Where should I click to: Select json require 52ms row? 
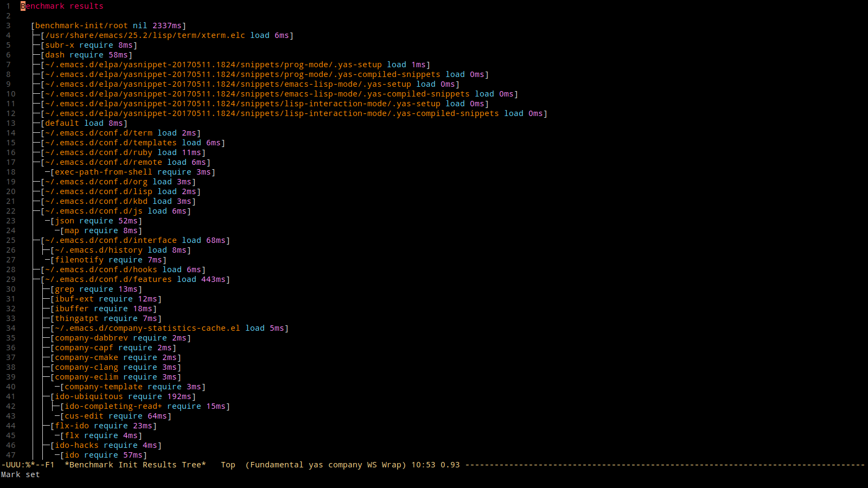pyautogui.click(x=96, y=221)
